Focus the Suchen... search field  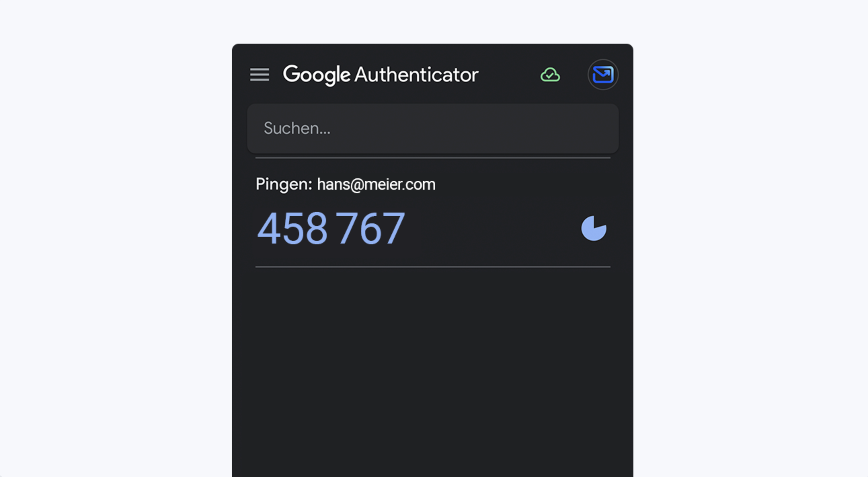click(x=433, y=129)
